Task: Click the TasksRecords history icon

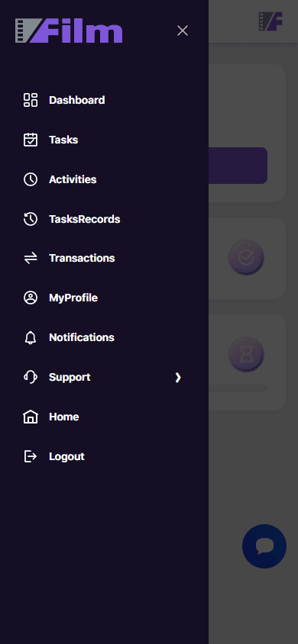Action: point(31,219)
